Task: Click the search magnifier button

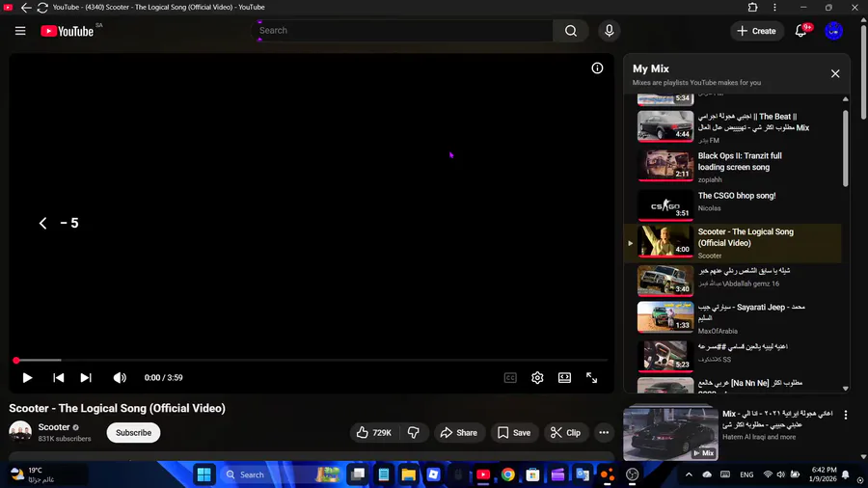Action: pos(571,31)
